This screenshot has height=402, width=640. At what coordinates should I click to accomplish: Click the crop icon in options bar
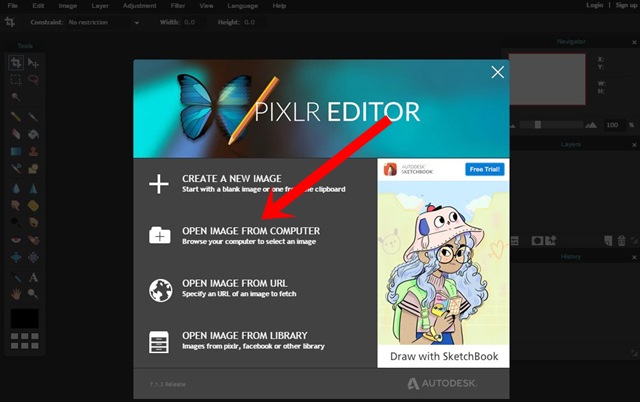[x=10, y=22]
